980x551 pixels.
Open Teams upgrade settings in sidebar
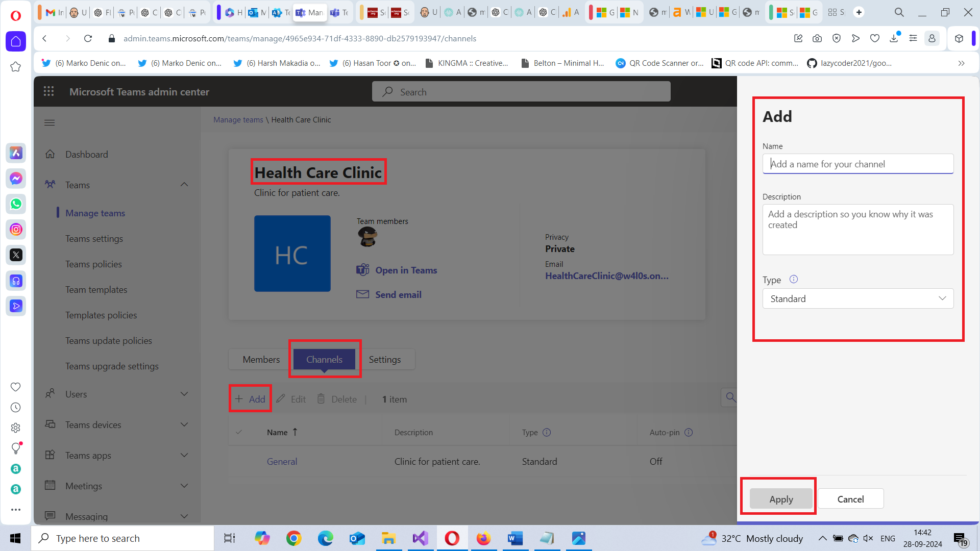point(112,366)
